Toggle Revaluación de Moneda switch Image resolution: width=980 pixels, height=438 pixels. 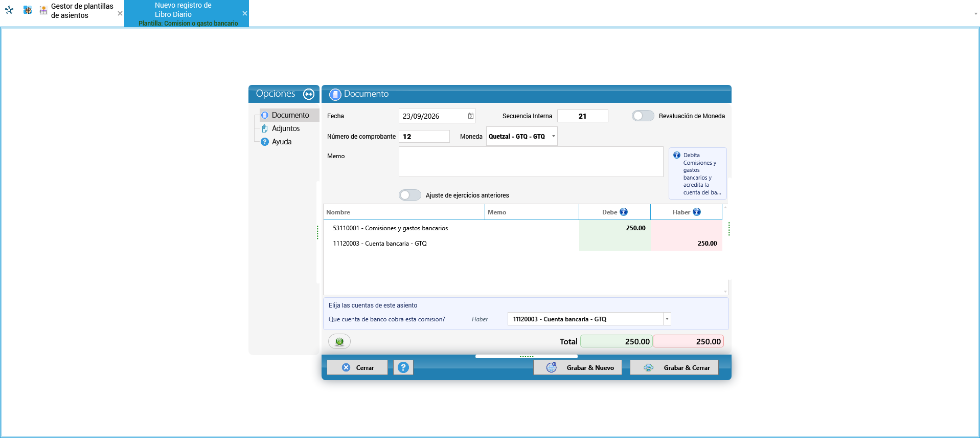(643, 116)
